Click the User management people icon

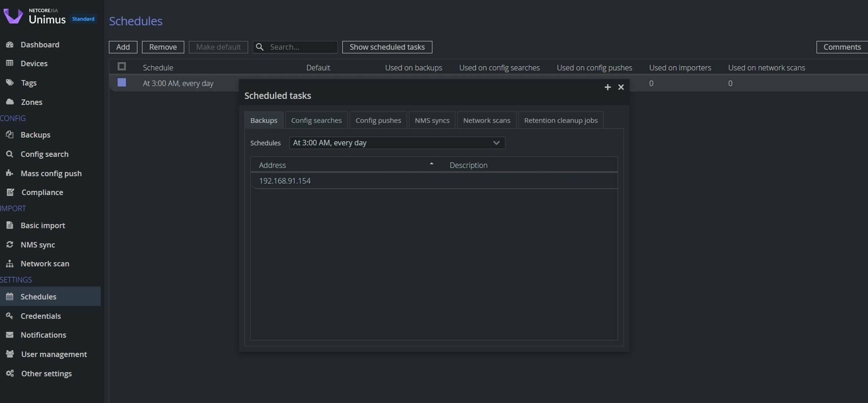(10, 354)
